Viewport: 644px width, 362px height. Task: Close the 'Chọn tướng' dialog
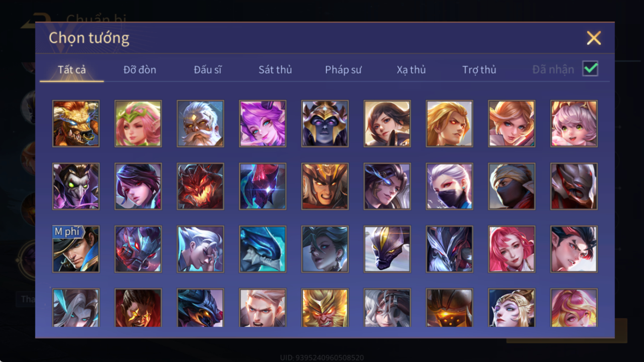594,38
